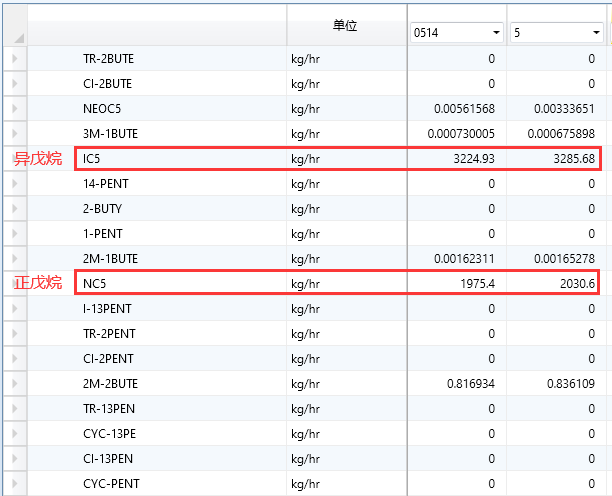Expand the IC5 row arrow

point(14,159)
